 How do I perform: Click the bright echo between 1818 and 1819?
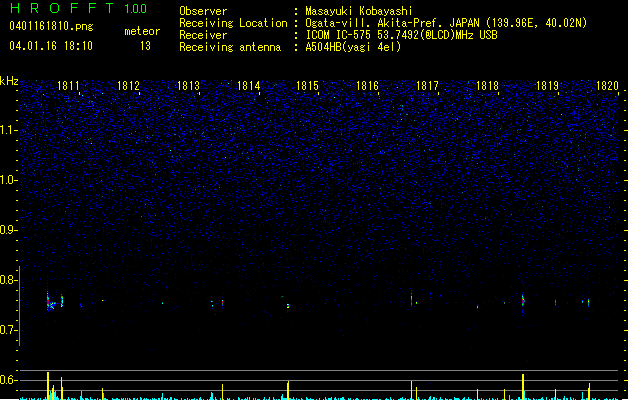click(523, 300)
